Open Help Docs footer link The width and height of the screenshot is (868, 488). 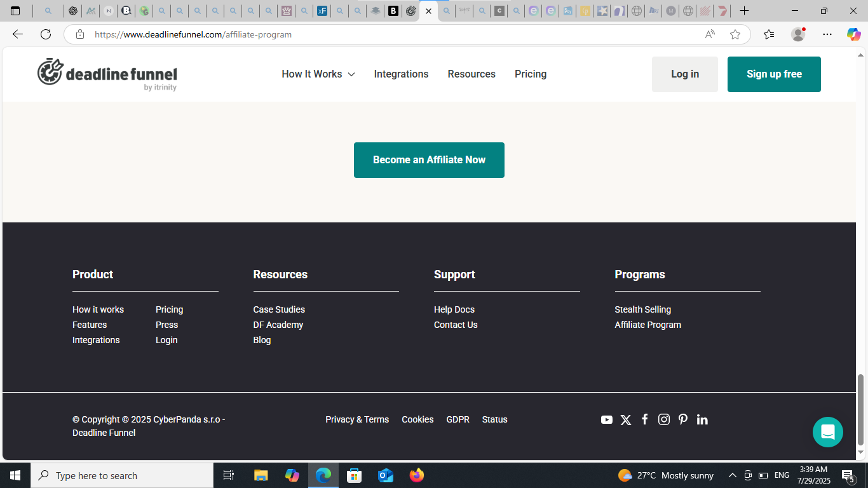454,309
